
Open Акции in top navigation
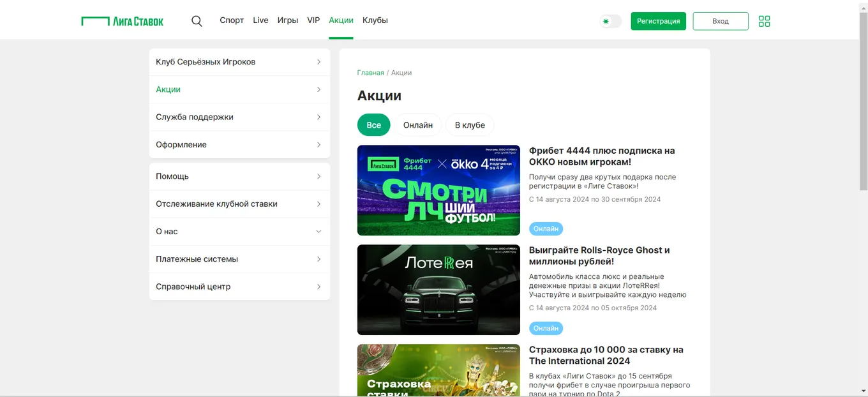[341, 20]
